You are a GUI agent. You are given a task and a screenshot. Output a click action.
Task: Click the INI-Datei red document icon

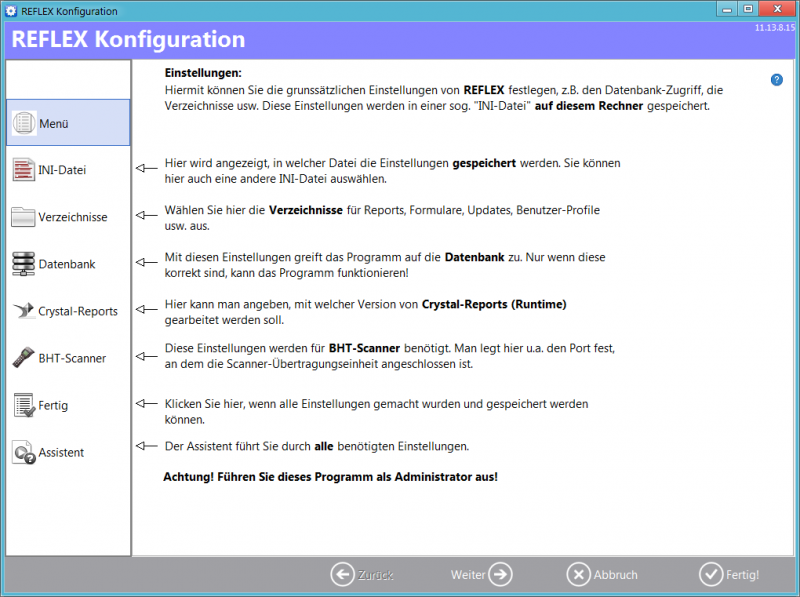pos(23,170)
